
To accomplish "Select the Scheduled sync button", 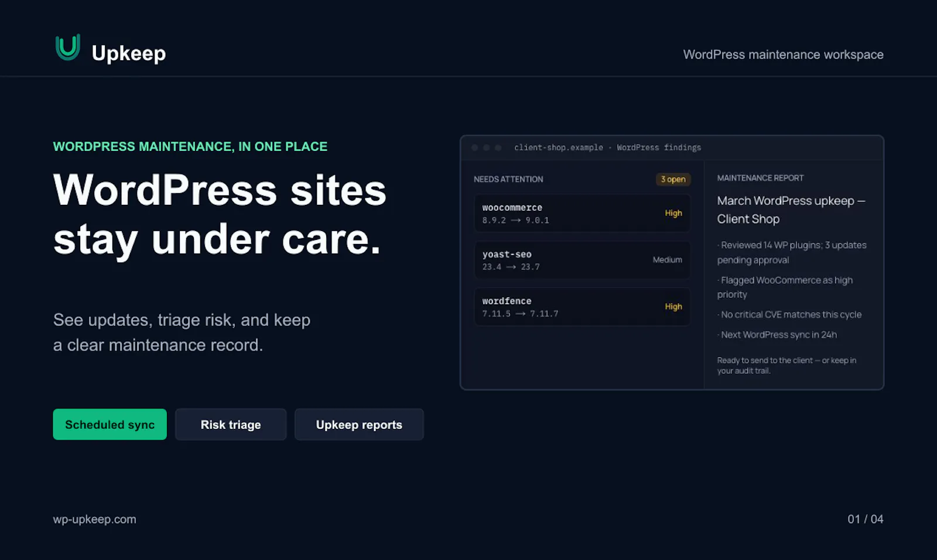I will (x=110, y=424).
